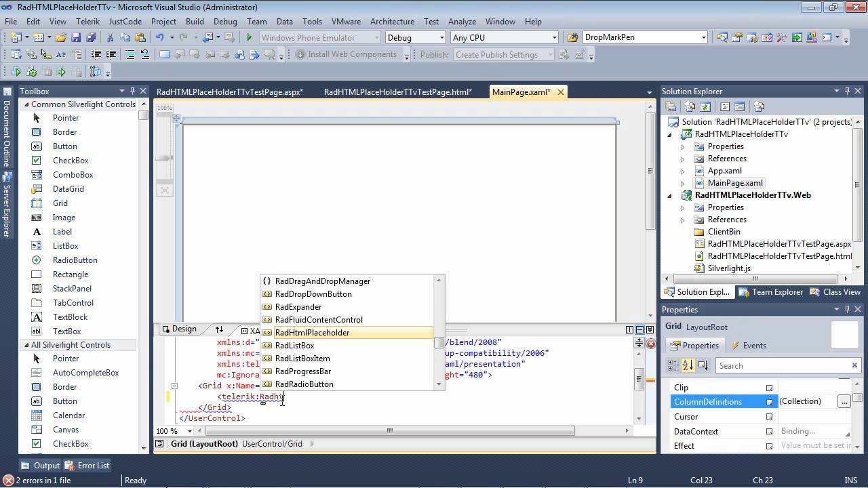Click the Install Web Components icon

click(x=300, y=54)
